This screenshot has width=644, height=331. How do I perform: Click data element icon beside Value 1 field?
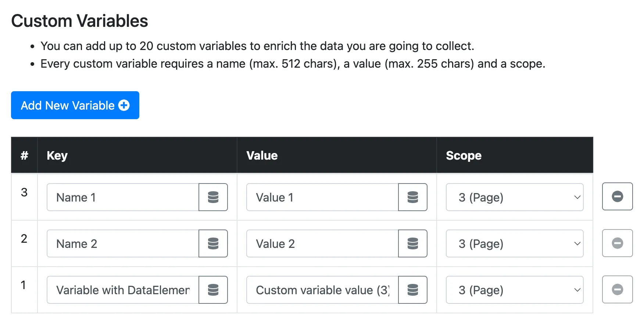(413, 197)
